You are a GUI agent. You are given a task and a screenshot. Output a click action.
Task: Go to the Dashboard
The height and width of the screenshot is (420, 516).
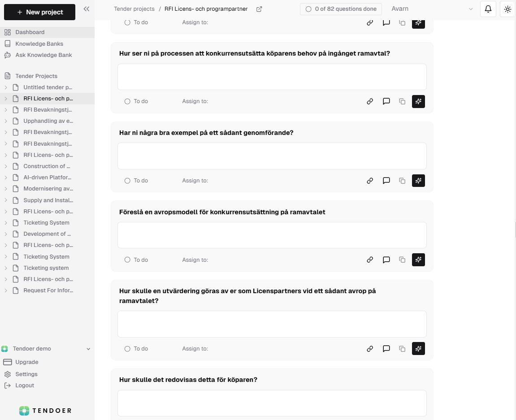pyautogui.click(x=30, y=32)
